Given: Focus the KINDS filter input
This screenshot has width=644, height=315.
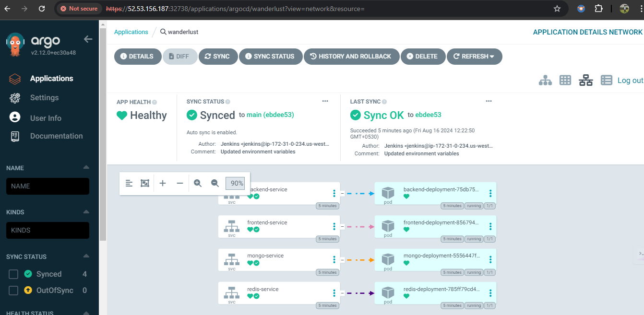Looking at the screenshot, I should tap(48, 231).
